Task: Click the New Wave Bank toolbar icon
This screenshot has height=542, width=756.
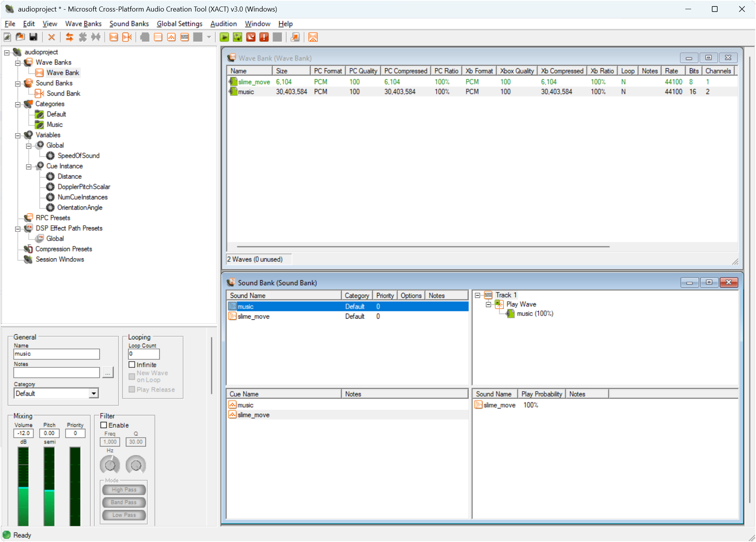Action: [x=114, y=37]
